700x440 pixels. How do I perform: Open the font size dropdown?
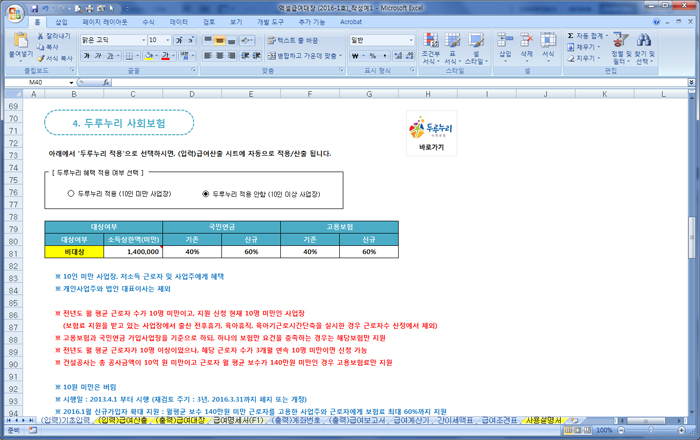[x=168, y=40]
